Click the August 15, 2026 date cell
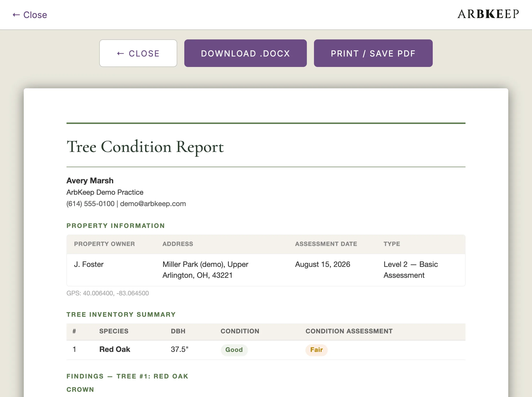Screen dimensions: 532x397 tap(323, 264)
